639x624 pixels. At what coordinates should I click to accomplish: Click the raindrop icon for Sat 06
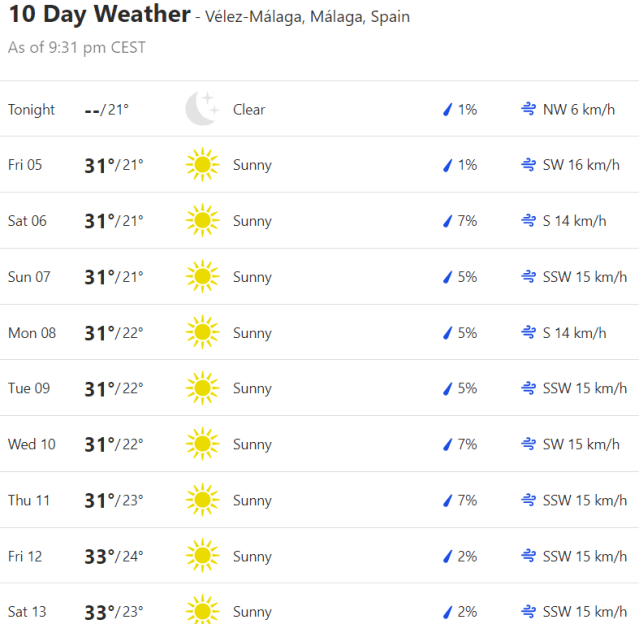[x=448, y=221]
